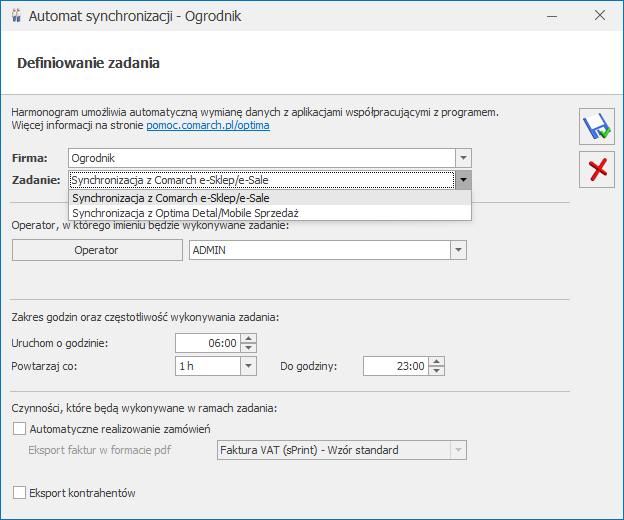Open the pomoc.comarch.pl/optima link
The width and height of the screenshot is (624, 520).
(208, 125)
